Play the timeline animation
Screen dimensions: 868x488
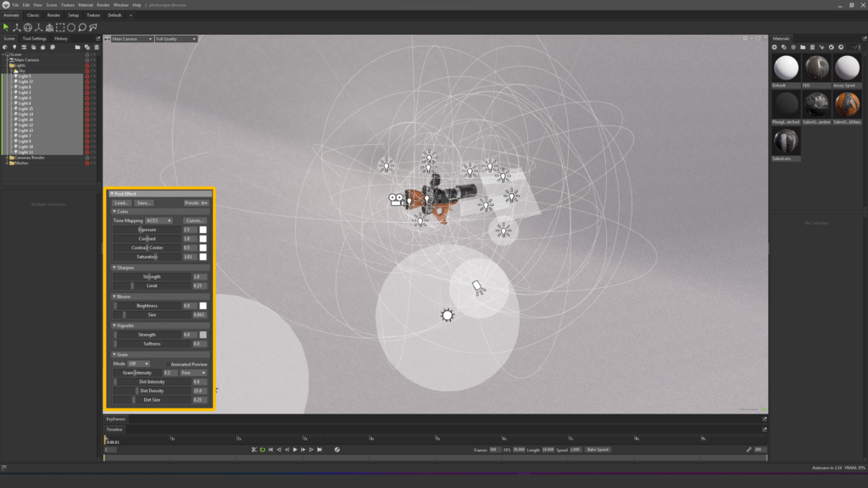click(x=295, y=450)
